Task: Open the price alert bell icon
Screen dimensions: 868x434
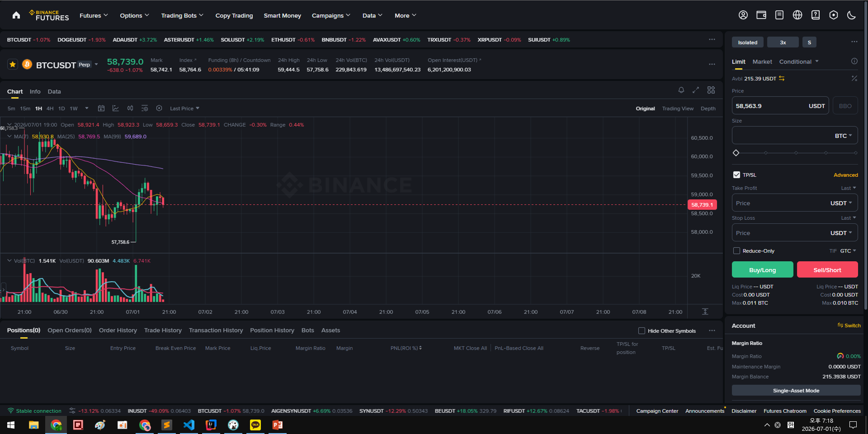Action: tap(681, 90)
